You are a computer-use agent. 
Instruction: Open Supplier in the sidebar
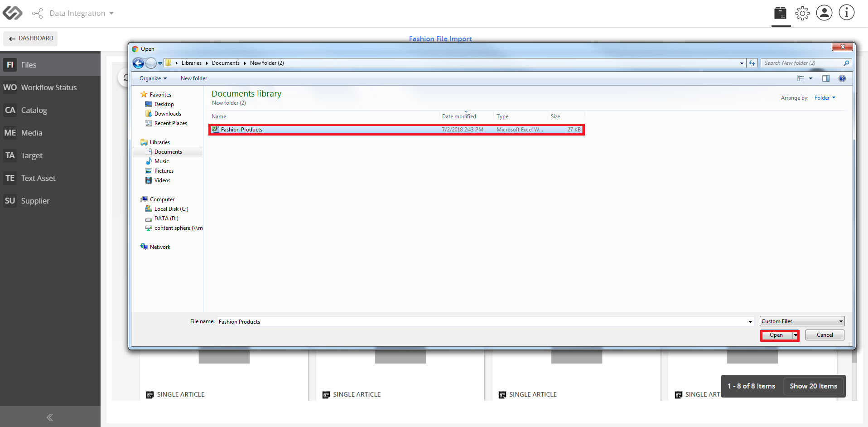[x=50, y=201]
